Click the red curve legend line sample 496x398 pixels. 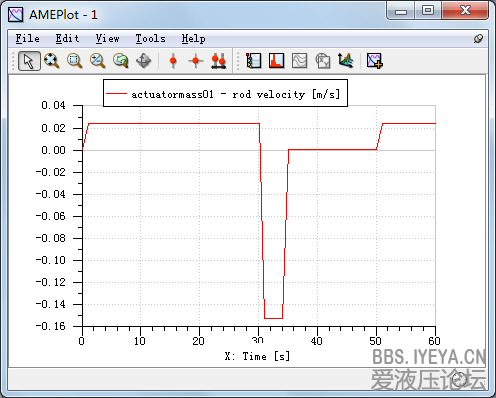[x=116, y=94]
